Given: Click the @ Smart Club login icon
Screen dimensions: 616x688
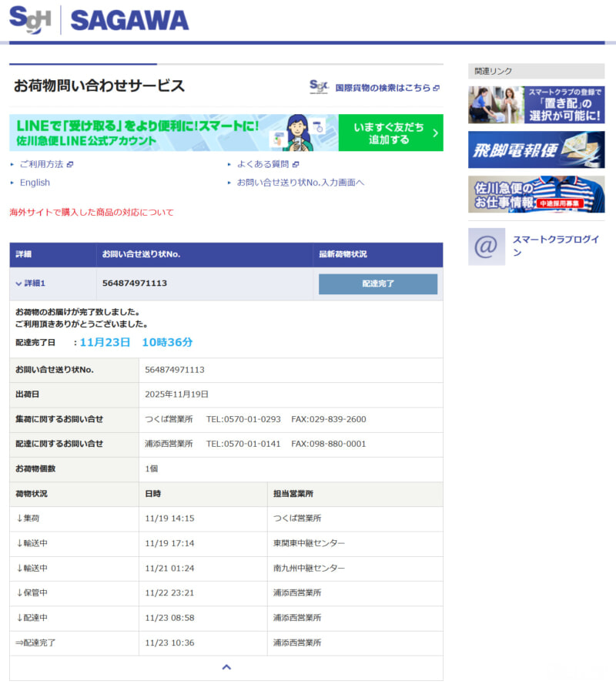Looking at the screenshot, I should coord(486,247).
